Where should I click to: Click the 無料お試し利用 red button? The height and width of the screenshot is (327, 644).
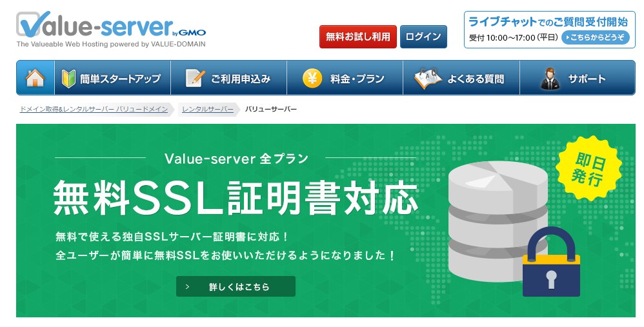pyautogui.click(x=358, y=37)
